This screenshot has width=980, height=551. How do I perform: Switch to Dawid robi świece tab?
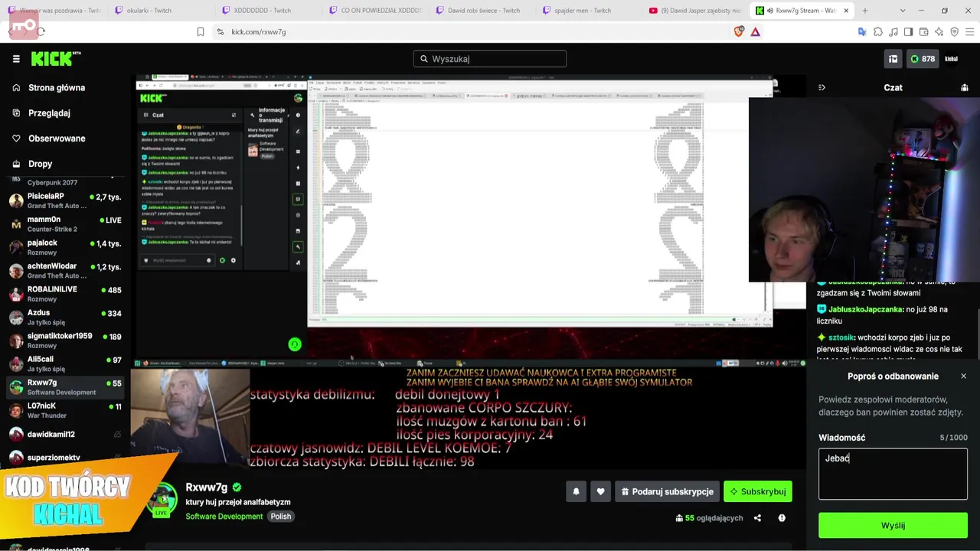pyautogui.click(x=482, y=11)
